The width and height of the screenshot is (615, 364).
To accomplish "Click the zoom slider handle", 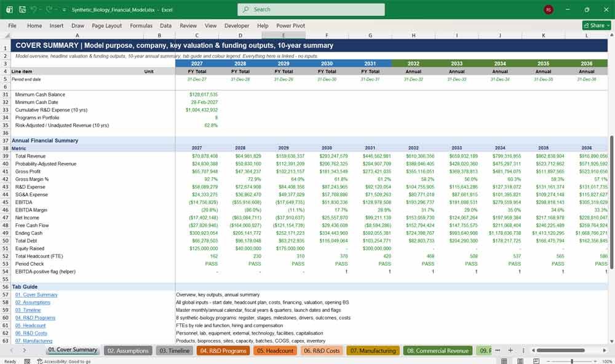I will coord(572,362).
